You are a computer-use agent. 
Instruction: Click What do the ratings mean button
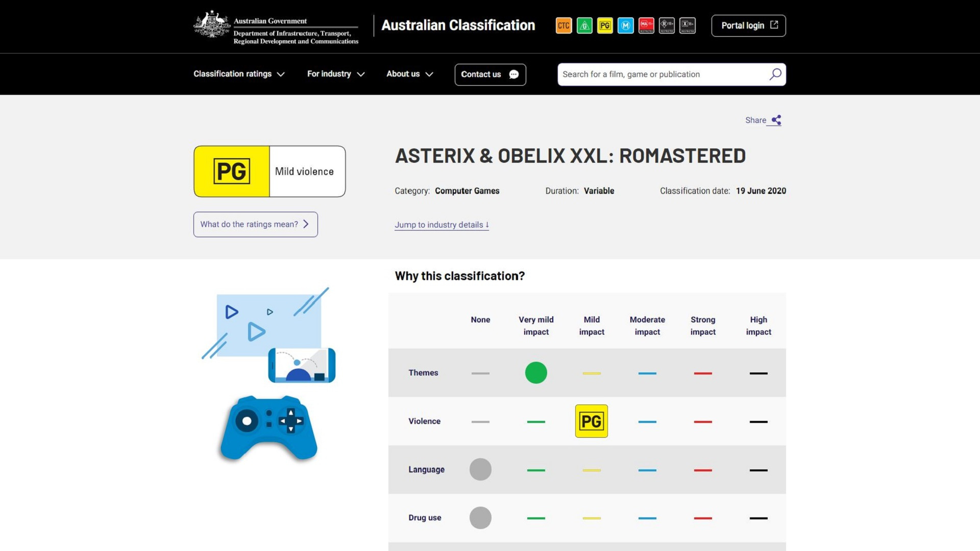point(255,224)
